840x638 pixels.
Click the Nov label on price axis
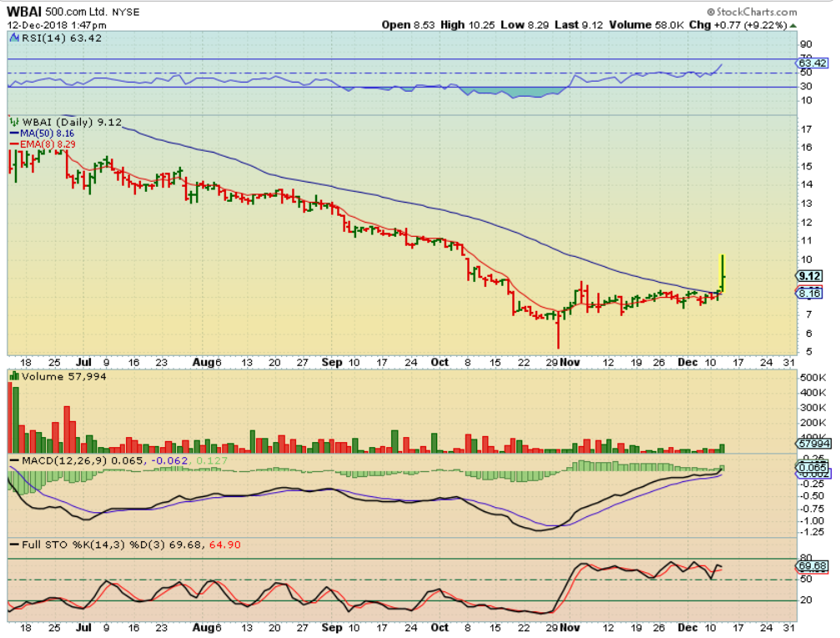pyautogui.click(x=571, y=364)
